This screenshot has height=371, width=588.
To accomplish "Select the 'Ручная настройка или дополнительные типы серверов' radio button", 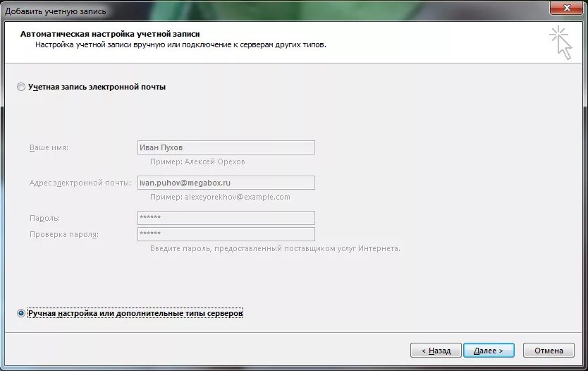I will [21, 313].
